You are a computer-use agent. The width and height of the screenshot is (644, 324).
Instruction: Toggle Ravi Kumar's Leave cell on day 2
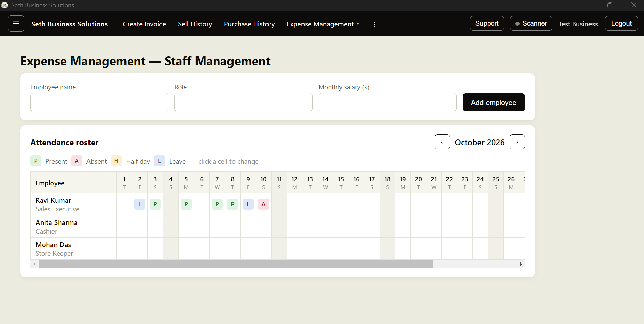point(140,204)
